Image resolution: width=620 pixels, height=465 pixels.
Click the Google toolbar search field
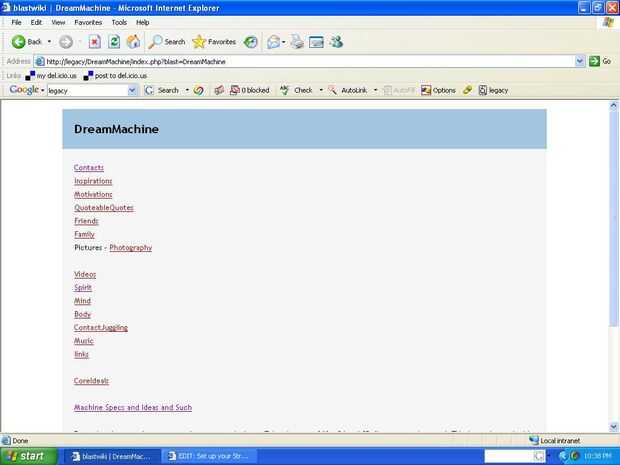[88, 91]
